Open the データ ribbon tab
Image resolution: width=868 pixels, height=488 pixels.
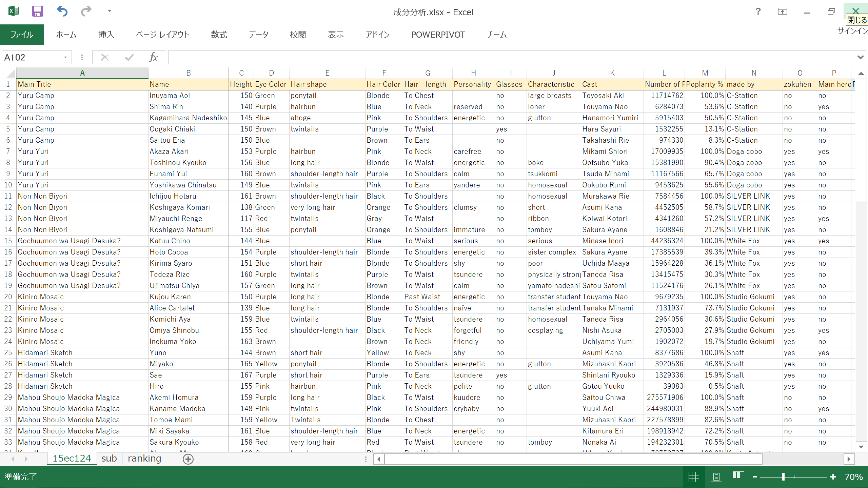[x=258, y=35]
